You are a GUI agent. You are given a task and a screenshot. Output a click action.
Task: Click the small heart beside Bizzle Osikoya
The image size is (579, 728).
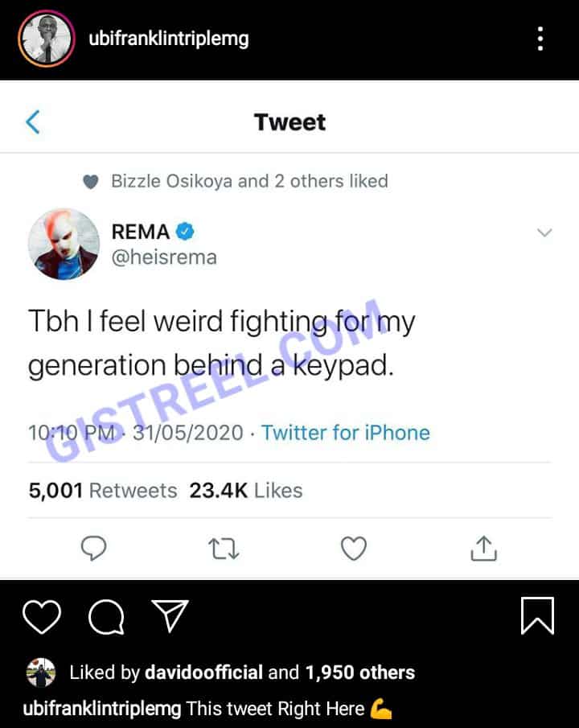coord(91,182)
